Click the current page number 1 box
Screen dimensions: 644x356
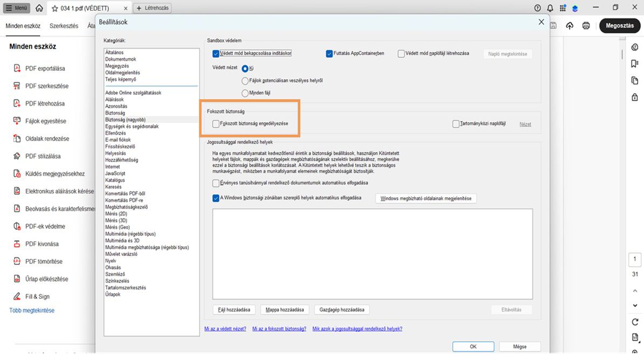[634, 259]
